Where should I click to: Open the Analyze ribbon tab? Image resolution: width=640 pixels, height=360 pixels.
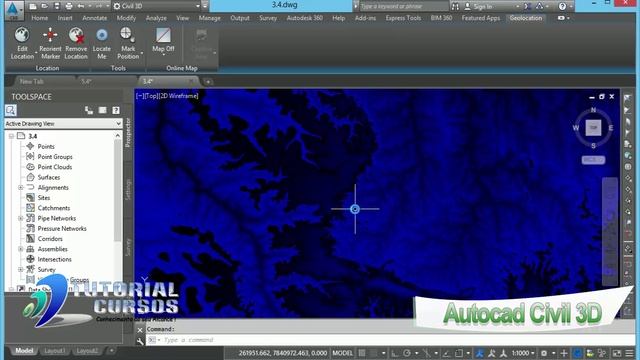(x=156, y=18)
